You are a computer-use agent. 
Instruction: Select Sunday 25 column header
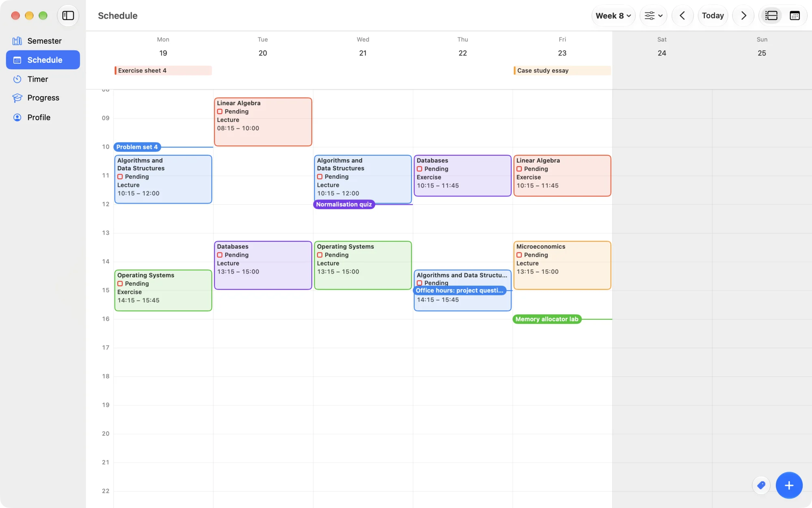pos(762,47)
